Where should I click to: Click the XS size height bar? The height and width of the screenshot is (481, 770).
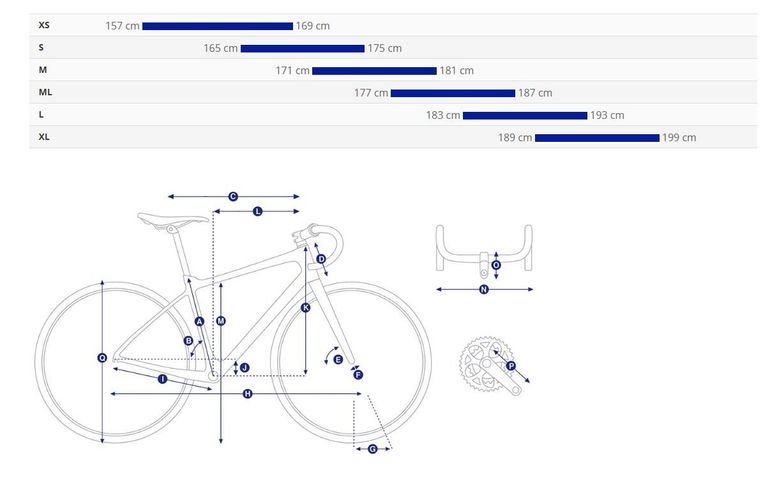click(x=218, y=26)
